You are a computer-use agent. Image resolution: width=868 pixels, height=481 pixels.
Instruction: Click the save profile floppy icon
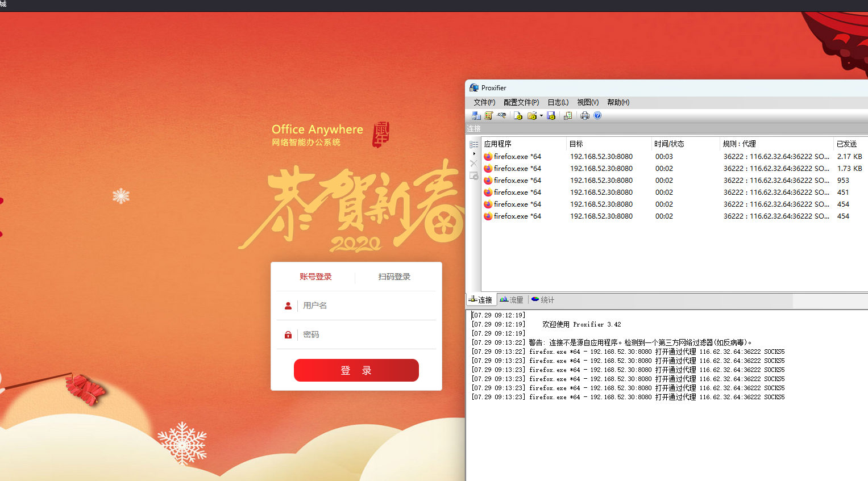tap(551, 115)
